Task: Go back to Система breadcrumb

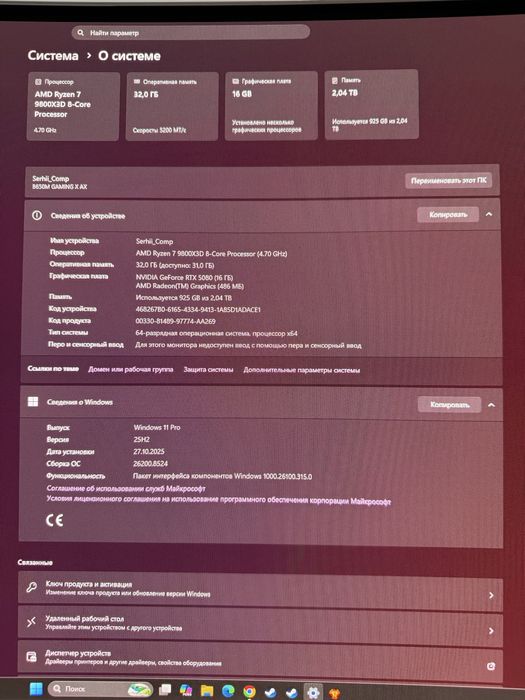Action: (x=53, y=56)
